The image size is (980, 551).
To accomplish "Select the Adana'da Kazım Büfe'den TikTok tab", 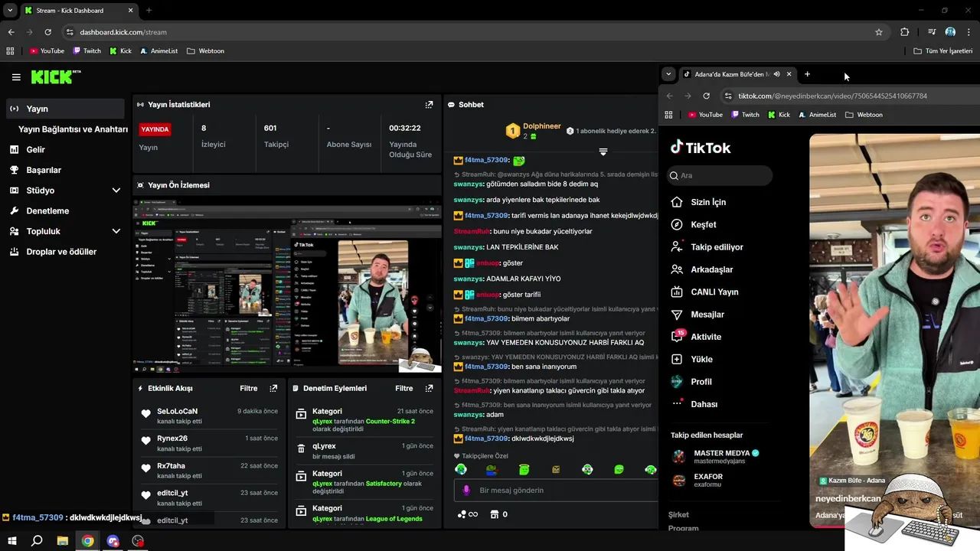I will [737, 74].
